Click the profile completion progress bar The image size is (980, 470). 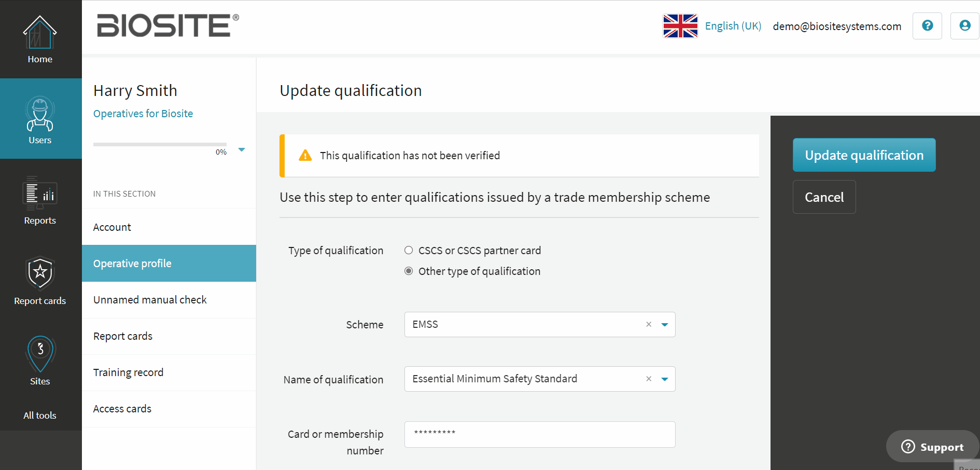160,144
